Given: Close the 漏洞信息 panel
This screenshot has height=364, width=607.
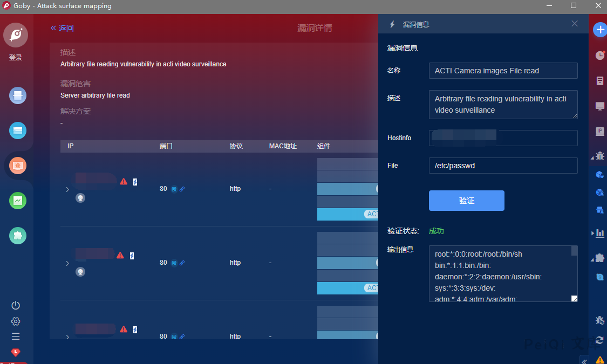Looking at the screenshot, I should 575,24.
